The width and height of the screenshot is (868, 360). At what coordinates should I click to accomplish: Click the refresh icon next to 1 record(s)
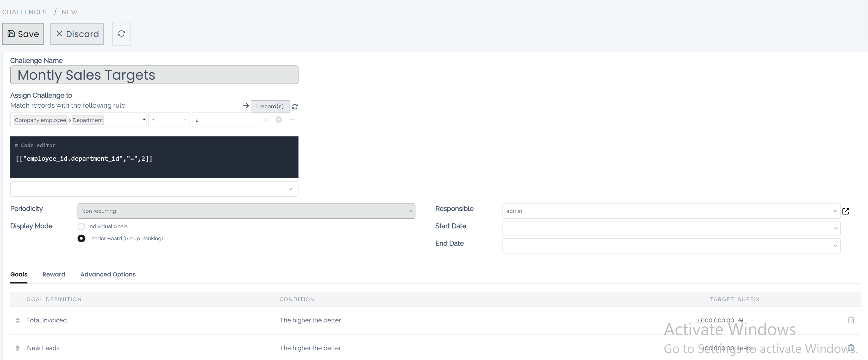pyautogui.click(x=295, y=107)
